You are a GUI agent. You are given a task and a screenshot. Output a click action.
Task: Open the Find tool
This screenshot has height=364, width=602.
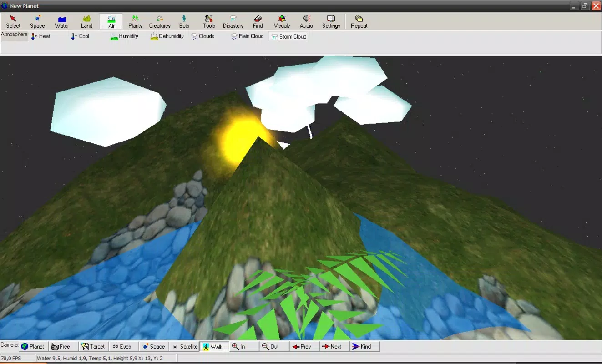(x=258, y=22)
